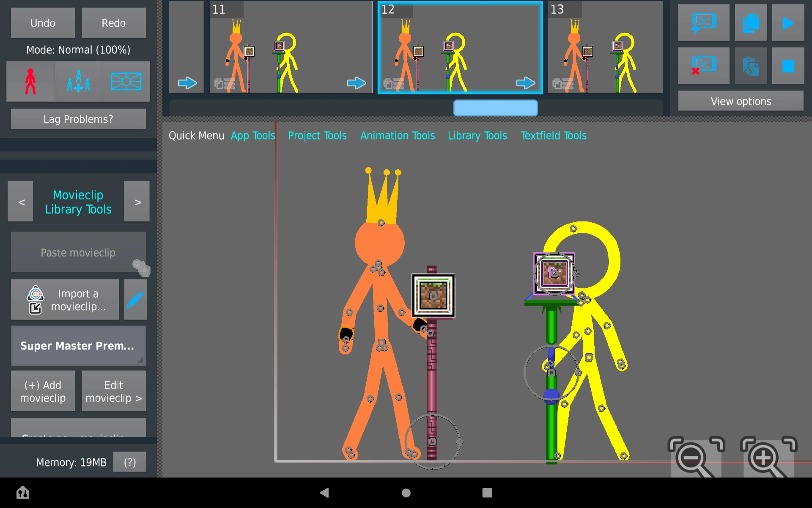Go to previous tools panel arrow

[x=21, y=202]
